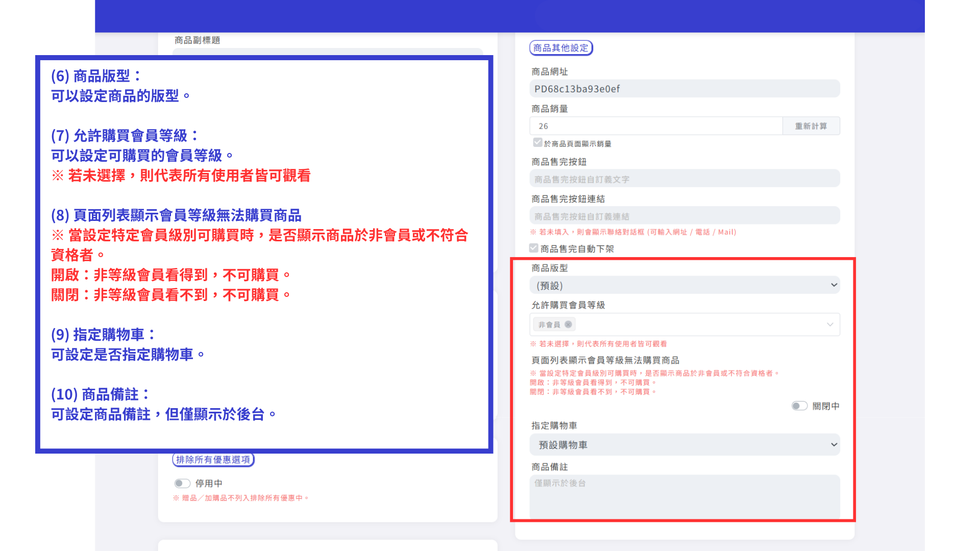Click the 商品其他設定 section label
The image size is (980, 551).
(x=561, y=48)
